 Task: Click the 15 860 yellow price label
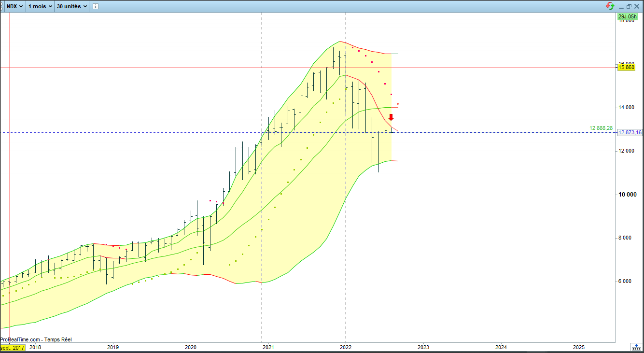pos(626,68)
